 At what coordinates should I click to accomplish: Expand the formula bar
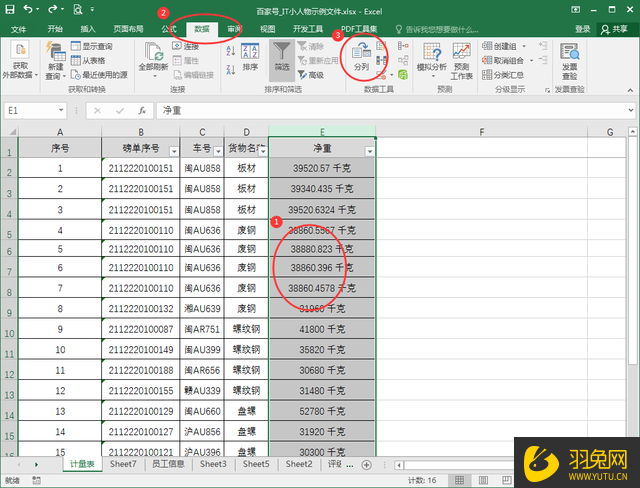coord(631,110)
